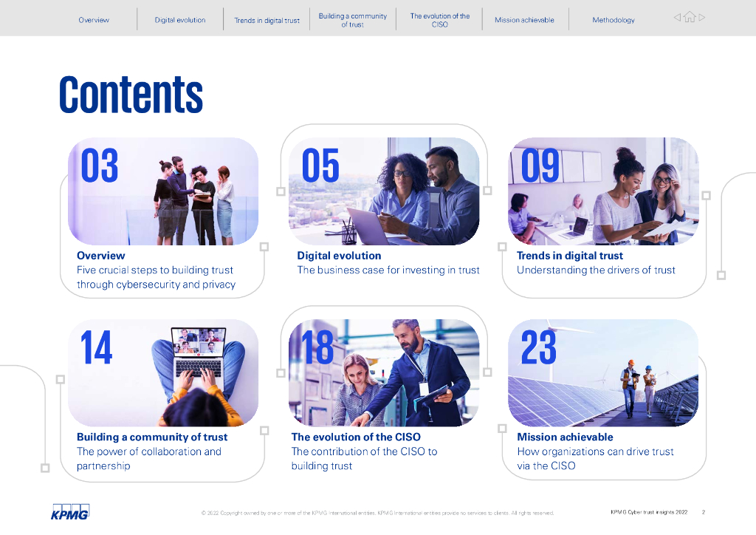Switch to the Methodology tab

click(614, 20)
